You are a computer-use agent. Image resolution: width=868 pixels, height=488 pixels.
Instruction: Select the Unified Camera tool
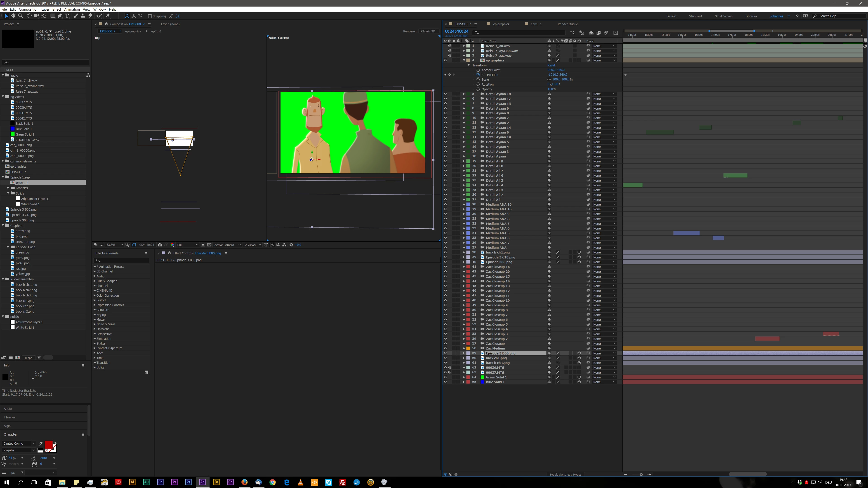click(36, 16)
